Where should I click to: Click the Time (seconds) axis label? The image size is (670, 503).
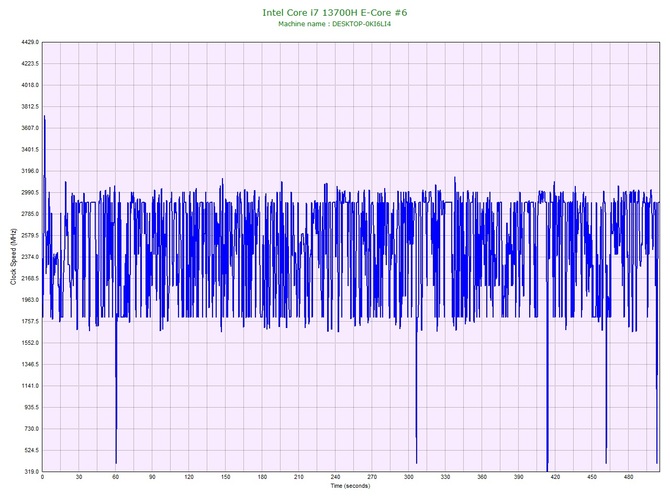(350, 486)
